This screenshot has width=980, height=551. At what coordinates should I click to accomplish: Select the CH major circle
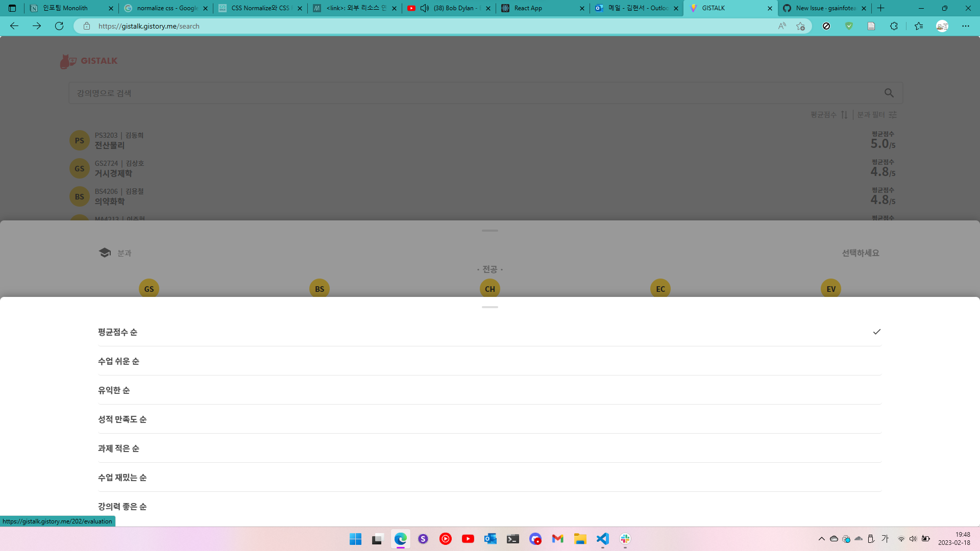coord(489,288)
